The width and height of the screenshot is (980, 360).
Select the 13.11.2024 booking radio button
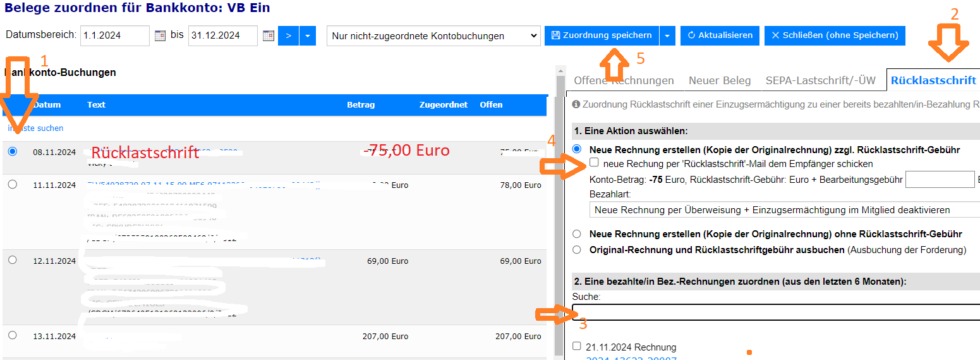click(13, 335)
